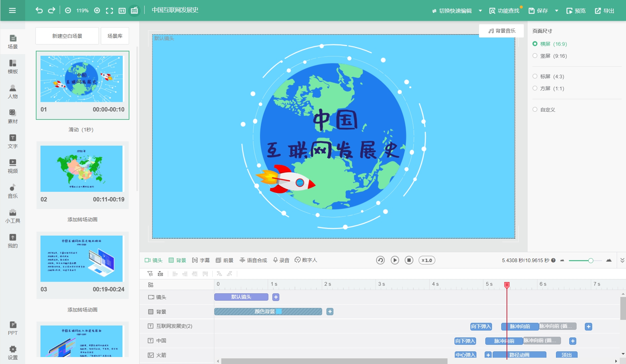Select 竖屏 (9:16) page size

[550, 56]
